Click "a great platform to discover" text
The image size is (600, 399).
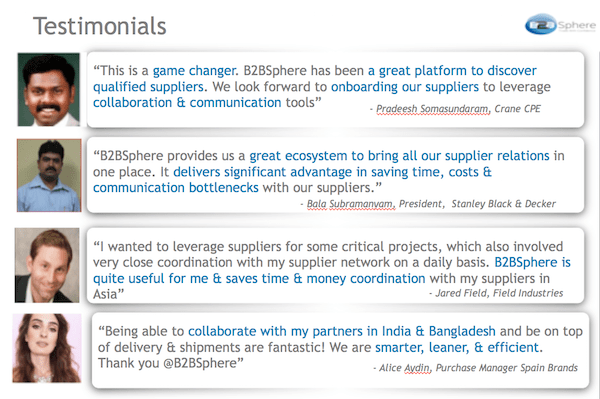[452, 70]
